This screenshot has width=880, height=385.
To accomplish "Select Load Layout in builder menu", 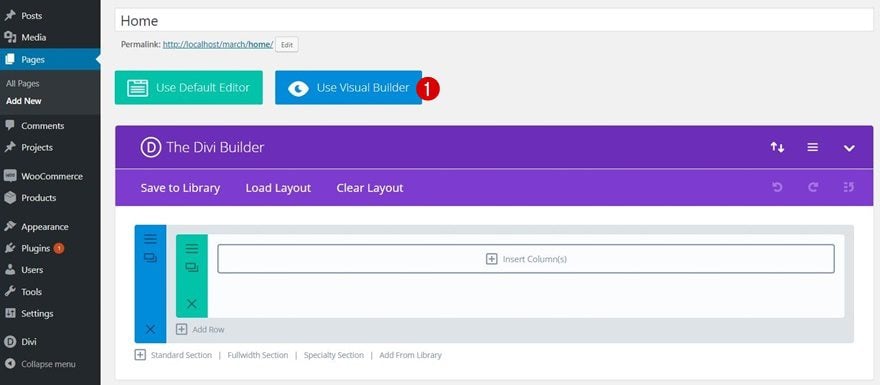I will pos(278,188).
